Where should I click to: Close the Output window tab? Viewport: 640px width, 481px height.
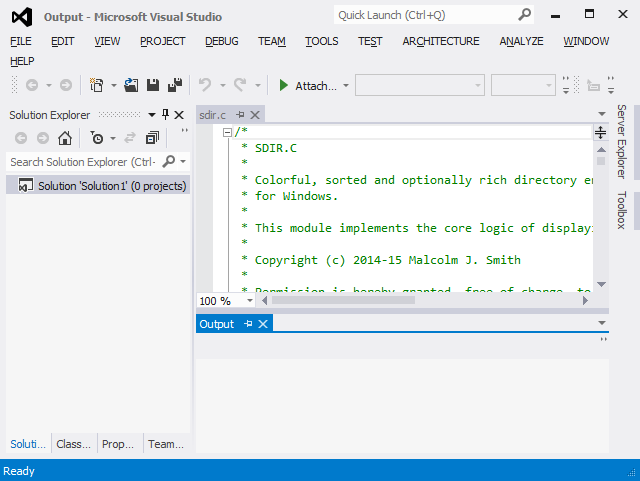click(x=263, y=324)
